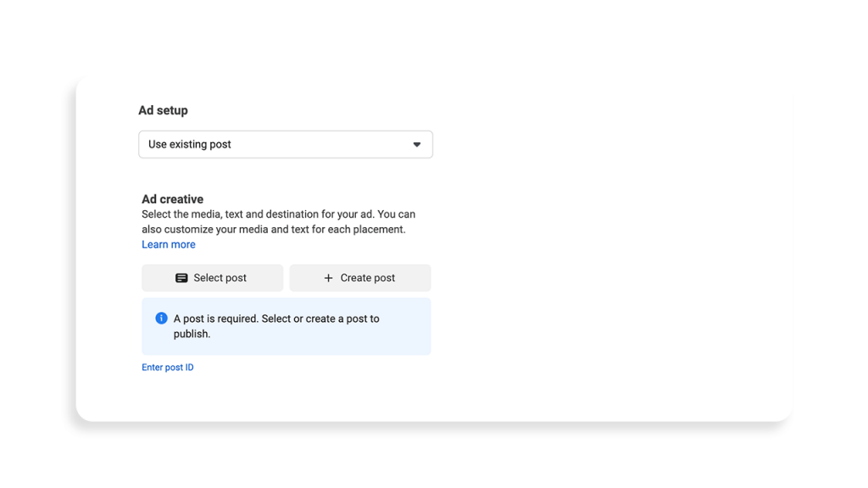Click the 'Create post' button text
Image resolution: width=868 pixels, height=488 pixels.
pyautogui.click(x=367, y=278)
